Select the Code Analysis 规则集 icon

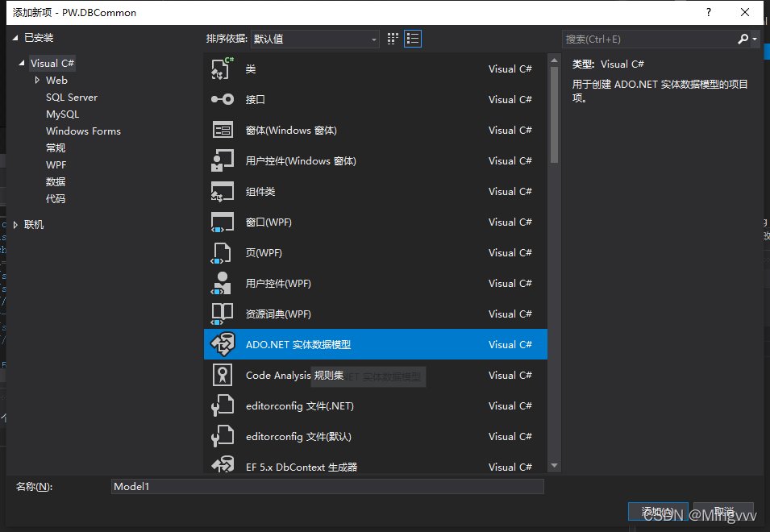point(223,375)
